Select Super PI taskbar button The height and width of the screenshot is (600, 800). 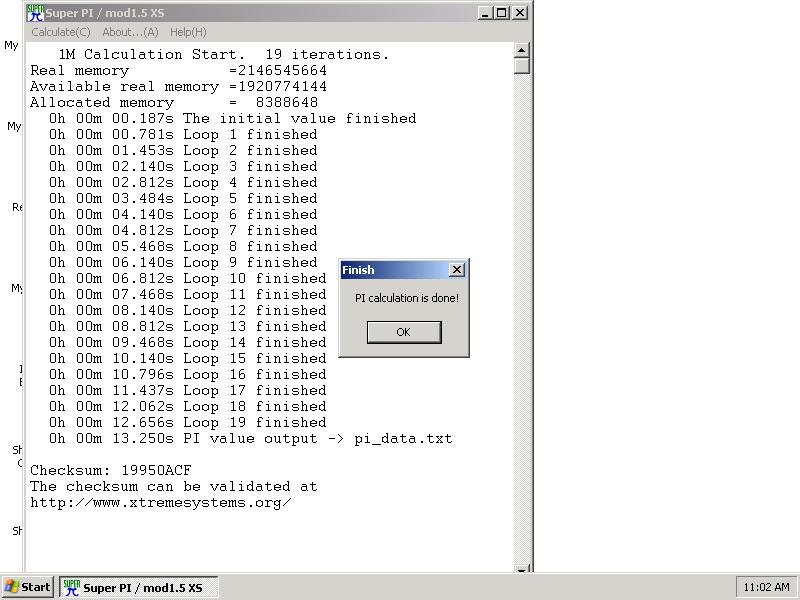point(138,587)
